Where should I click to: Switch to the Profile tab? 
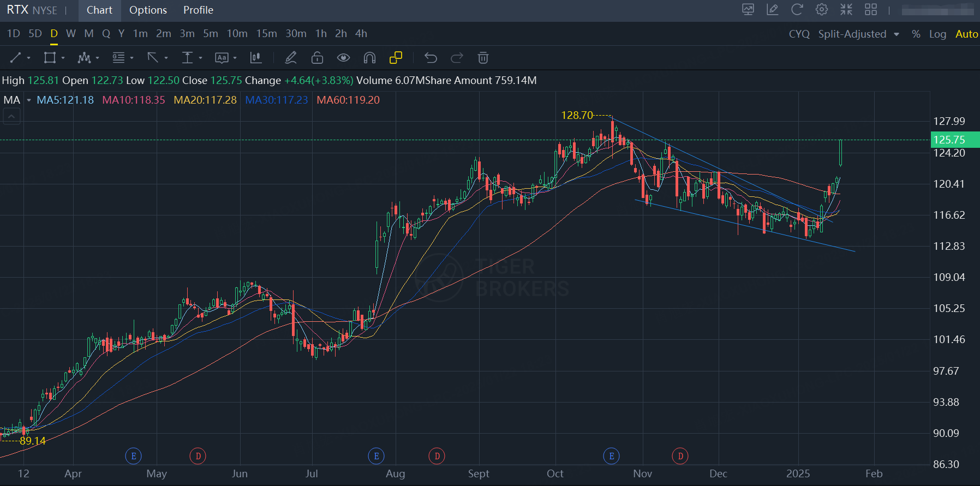[x=198, y=10]
